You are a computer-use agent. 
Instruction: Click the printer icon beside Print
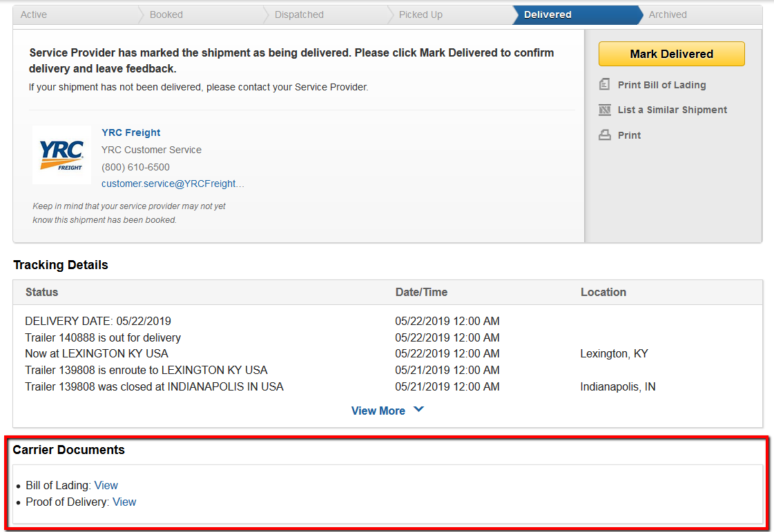605,135
